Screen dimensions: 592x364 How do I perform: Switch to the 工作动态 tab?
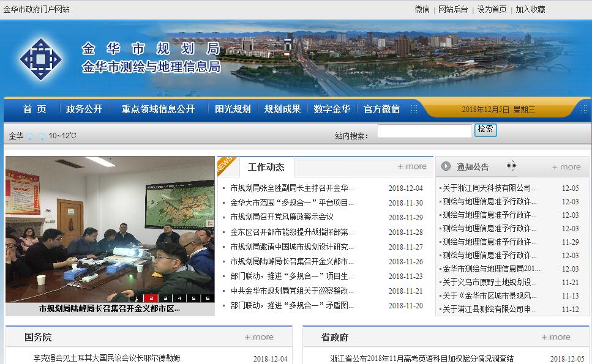[266, 167]
